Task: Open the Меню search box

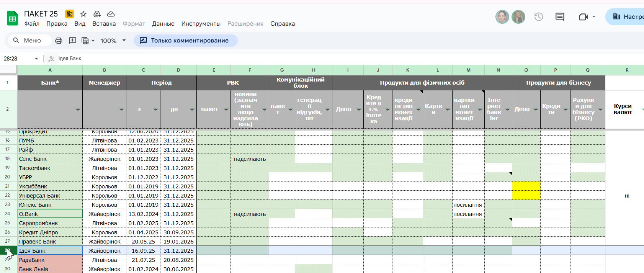Action: [30, 41]
